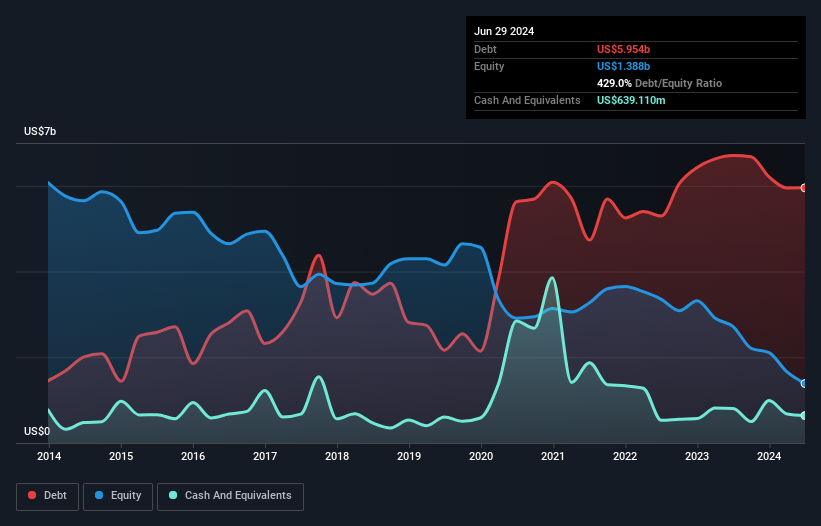Viewport: 821px width, 526px height.
Task: Click the 2018 x-axis label
Action: (337, 456)
